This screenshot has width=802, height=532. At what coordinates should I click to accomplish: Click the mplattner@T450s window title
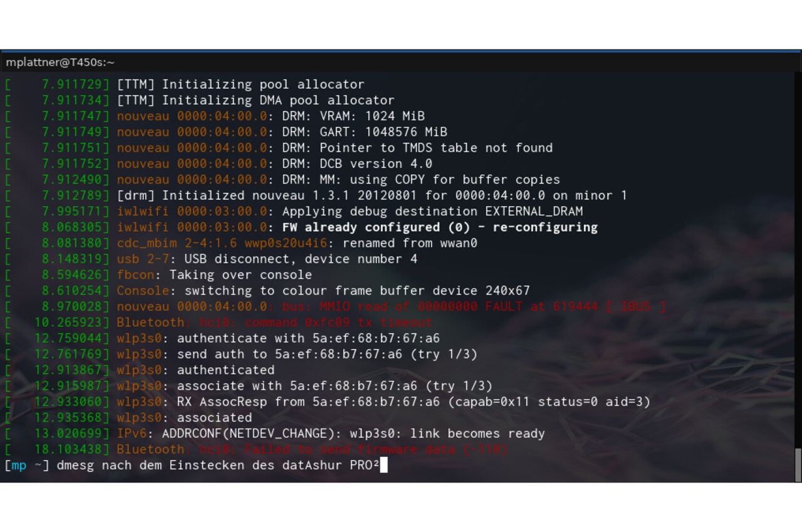click(60, 62)
